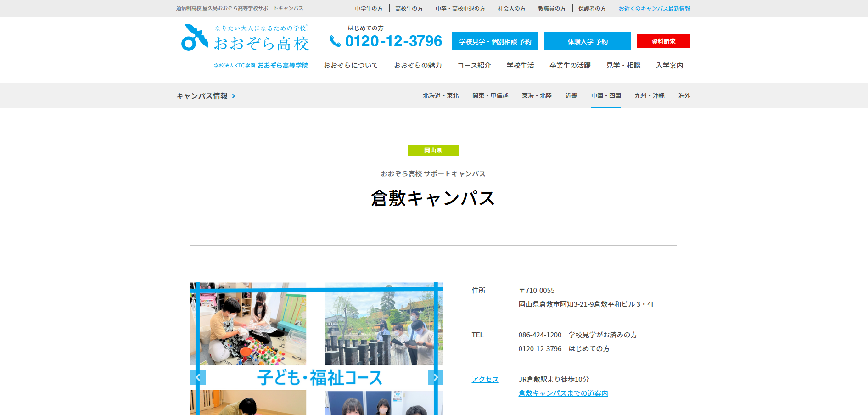
Task: Click the 中学生の方 top link
Action: tap(369, 9)
